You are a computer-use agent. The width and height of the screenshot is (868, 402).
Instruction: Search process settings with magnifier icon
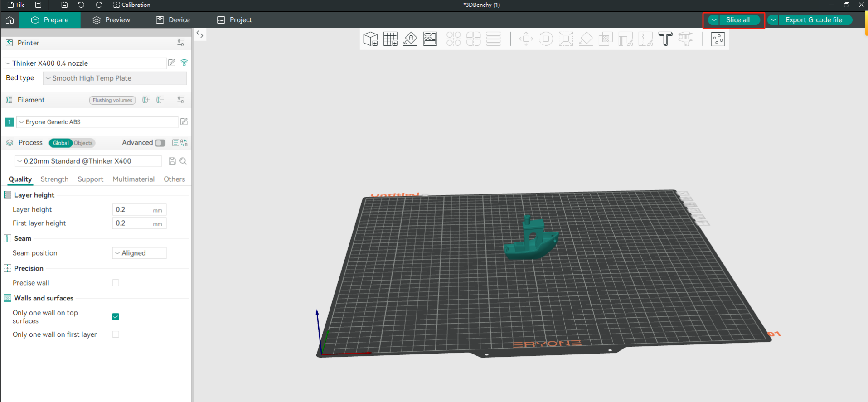click(183, 161)
